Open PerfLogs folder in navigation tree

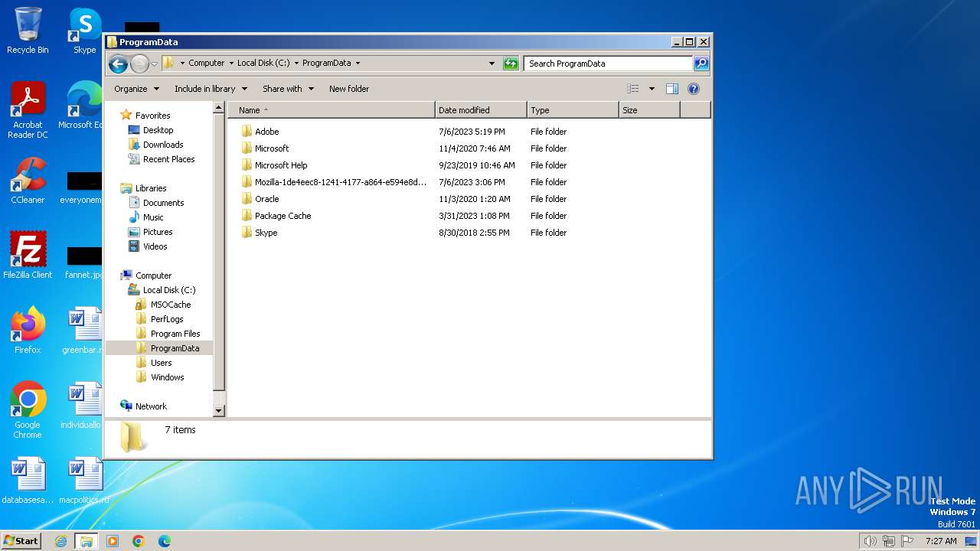[x=167, y=319]
